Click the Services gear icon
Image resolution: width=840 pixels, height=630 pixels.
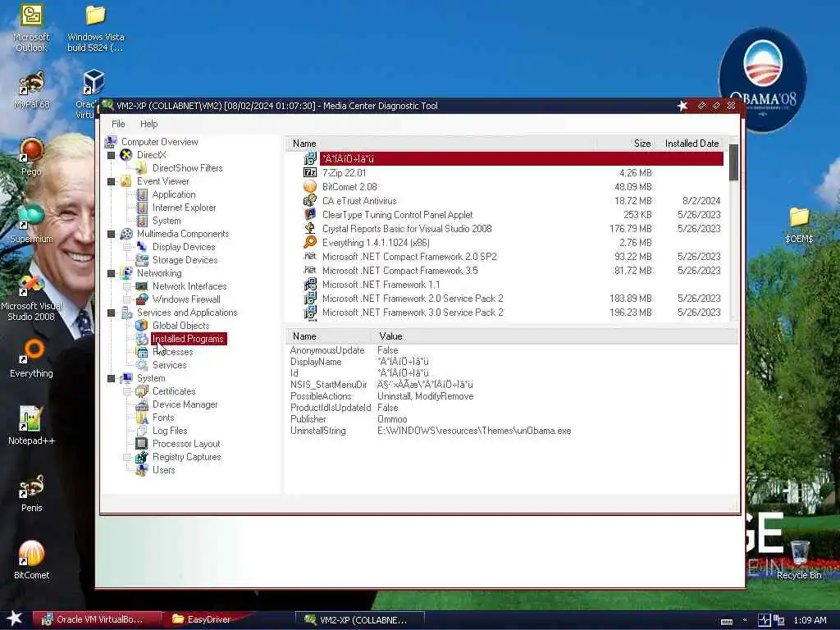point(141,365)
